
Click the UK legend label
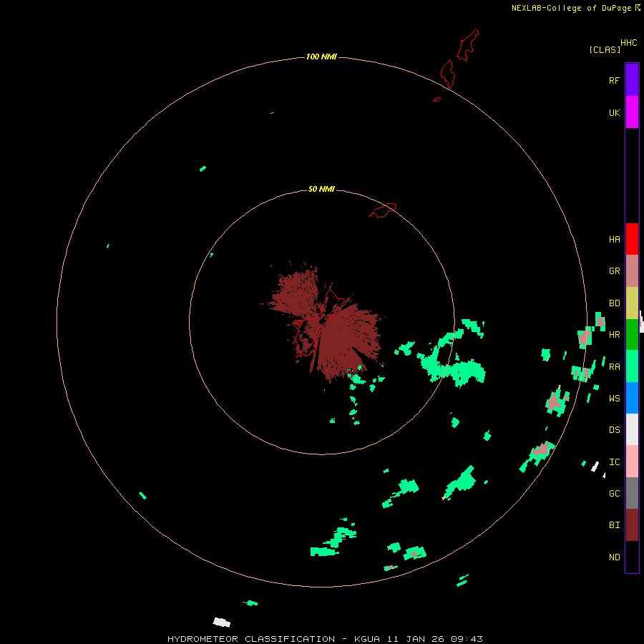615,113
